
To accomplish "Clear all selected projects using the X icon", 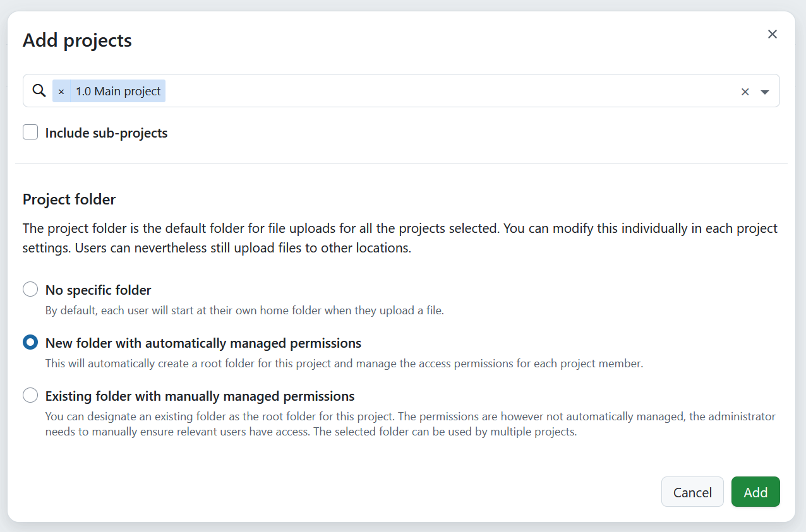I will [745, 91].
